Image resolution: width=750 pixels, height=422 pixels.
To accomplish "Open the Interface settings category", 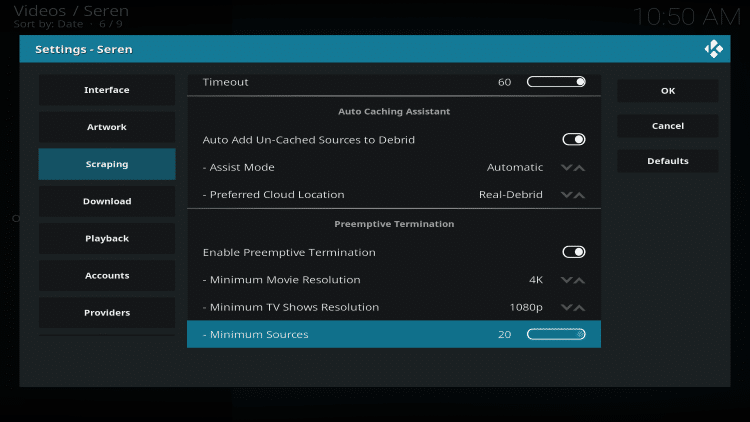I will pos(107,90).
